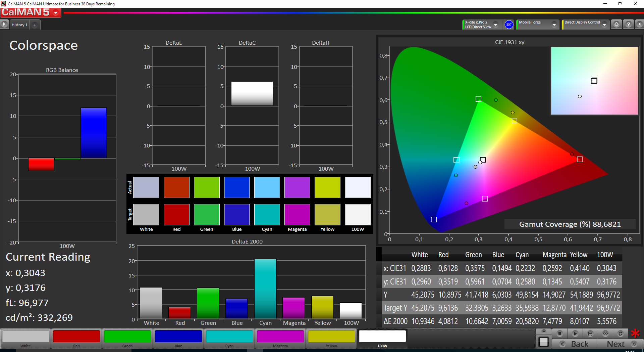
Task: Select the White pattern swatch in bottom bar
Action: (x=25, y=339)
